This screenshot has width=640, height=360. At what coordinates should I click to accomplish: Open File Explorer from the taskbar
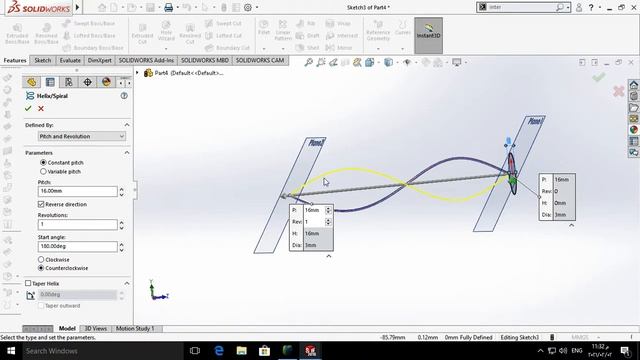(242, 351)
